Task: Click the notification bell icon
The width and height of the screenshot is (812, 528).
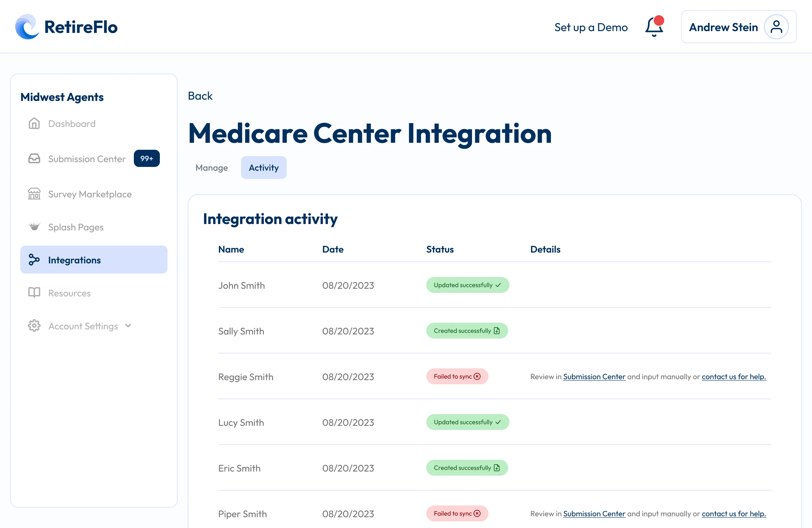Action: coord(654,27)
